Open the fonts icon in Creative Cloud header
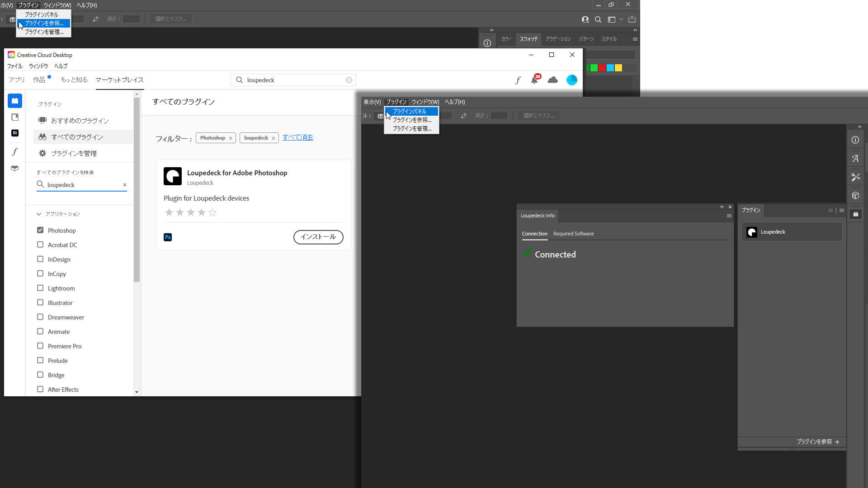The height and width of the screenshot is (488, 868). coord(518,80)
